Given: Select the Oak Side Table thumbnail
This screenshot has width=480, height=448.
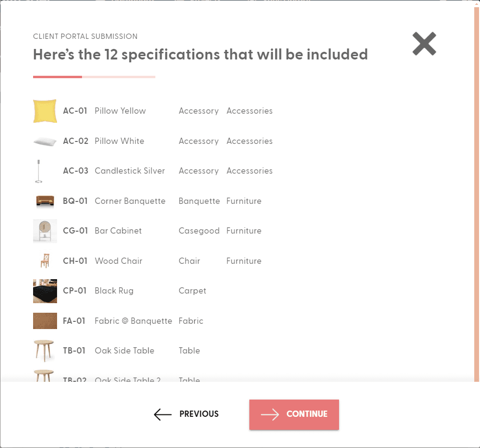Looking at the screenshot, I should (45, 351).
